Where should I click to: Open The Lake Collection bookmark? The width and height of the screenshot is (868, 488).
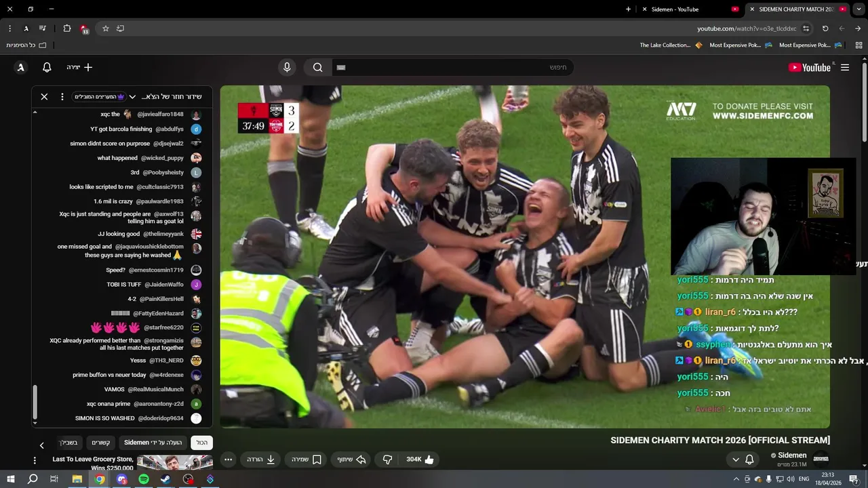(671, 45)
